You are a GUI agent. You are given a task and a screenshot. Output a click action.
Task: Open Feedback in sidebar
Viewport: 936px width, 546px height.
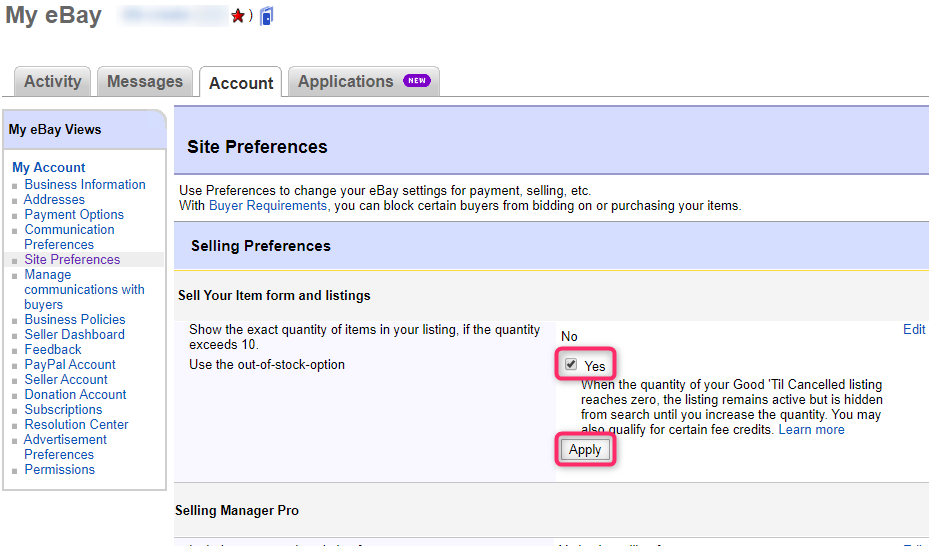click(53, 349)
